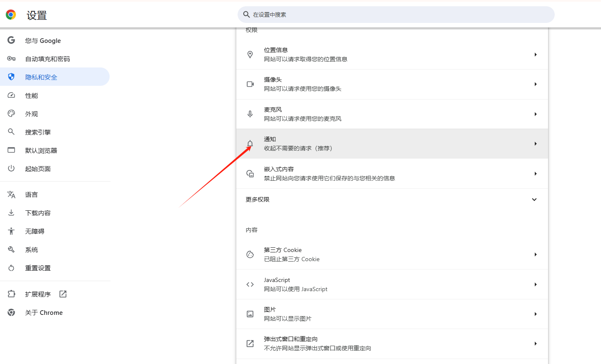Expand 更多权限 with the chevron
This screenshot has width=601, height=364.
pos(534,199)
